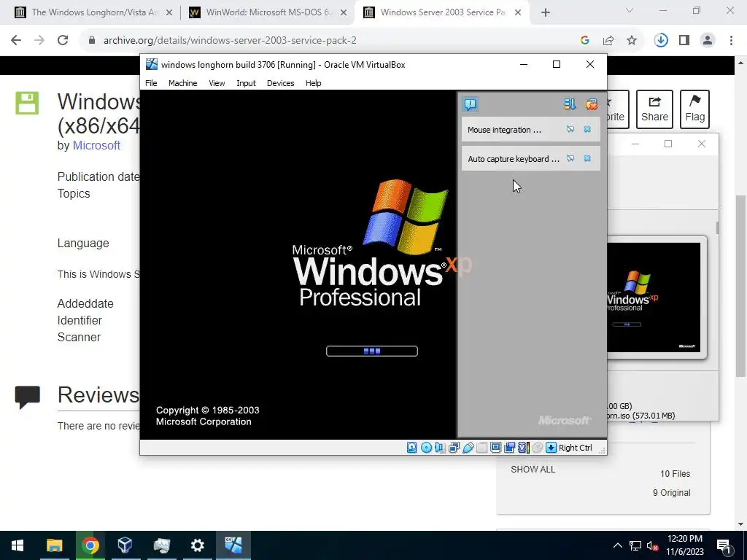Go back in Chrome
The width and height of the screenshot is (747, 560).
coord(16,41)
